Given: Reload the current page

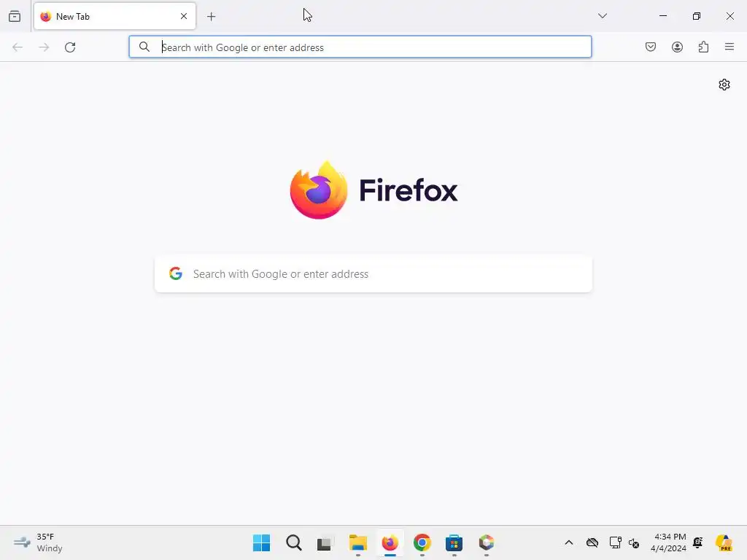Looking at the screenshot, I should click(70, 47).
